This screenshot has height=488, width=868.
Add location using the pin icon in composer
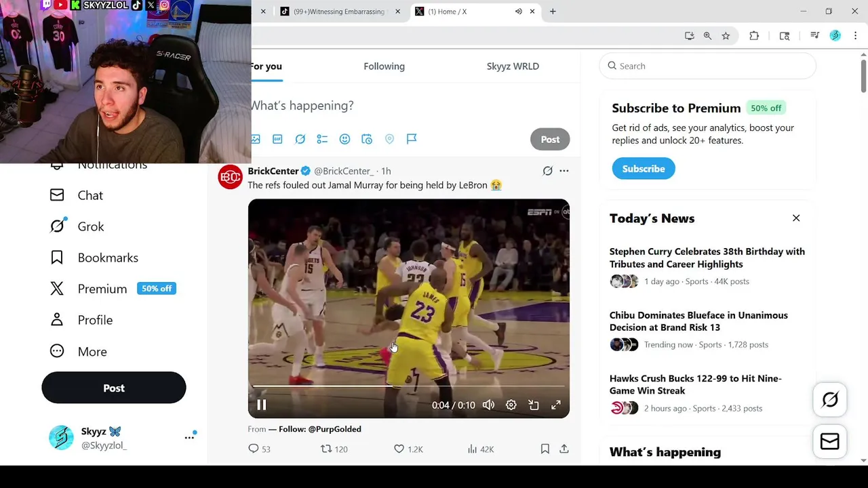[389, 139]
